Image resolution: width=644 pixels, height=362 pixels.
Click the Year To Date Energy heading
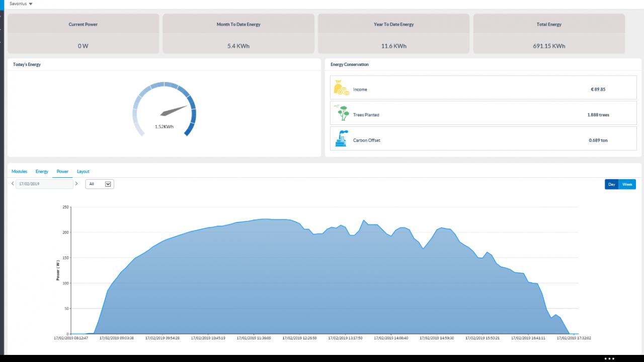393,24
